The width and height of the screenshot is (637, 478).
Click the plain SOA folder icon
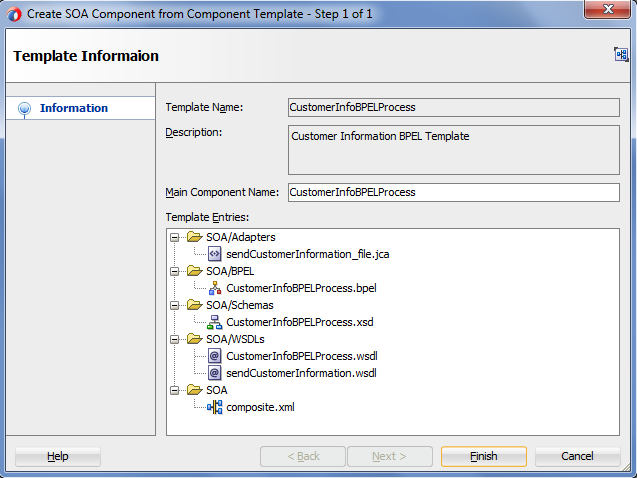pyautogui.click(x=195, y=390)
